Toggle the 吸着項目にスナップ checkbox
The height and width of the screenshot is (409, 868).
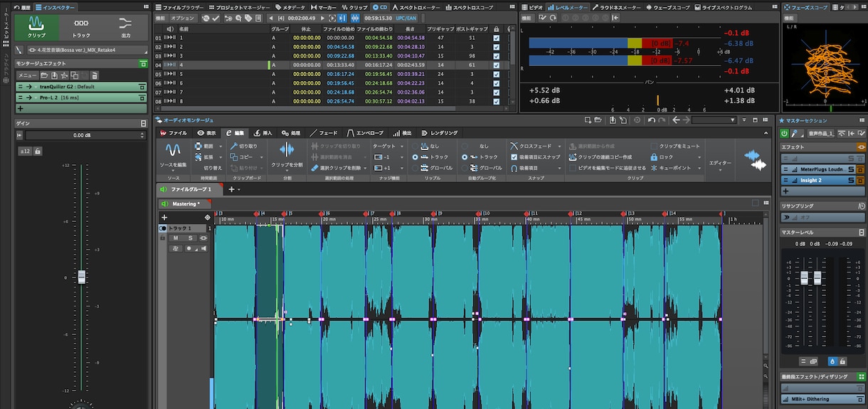[514, 156]
